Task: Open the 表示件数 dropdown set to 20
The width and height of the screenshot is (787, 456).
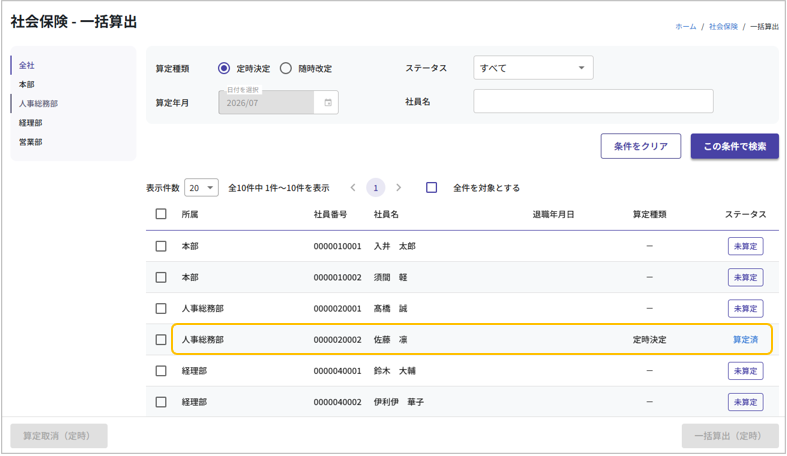Action: point(201,188)
